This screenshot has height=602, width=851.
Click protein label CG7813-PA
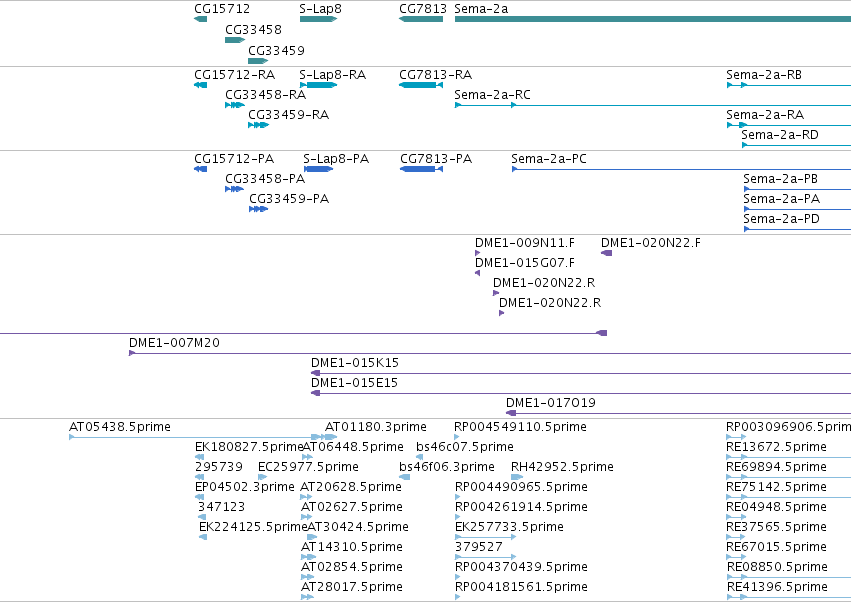(x=436, y=159)
